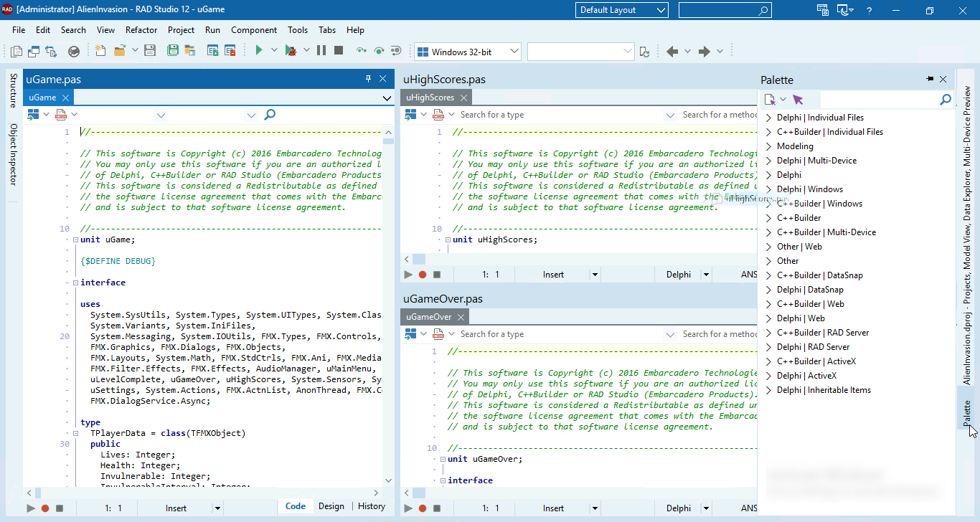Screen dimensions: 980x522
Task: Expand C++Builder | DataSnap palette category
Action: click(768, 275)
